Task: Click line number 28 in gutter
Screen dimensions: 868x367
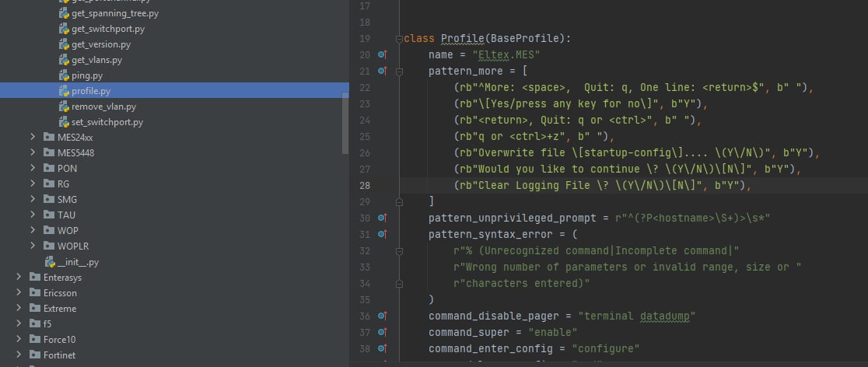Action: click(364, 185)
